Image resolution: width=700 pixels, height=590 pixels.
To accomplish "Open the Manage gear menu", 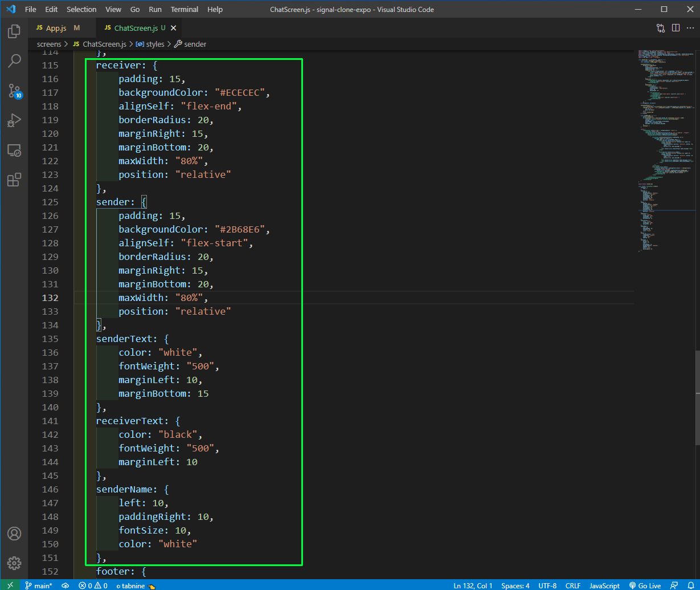I will 14,563.
